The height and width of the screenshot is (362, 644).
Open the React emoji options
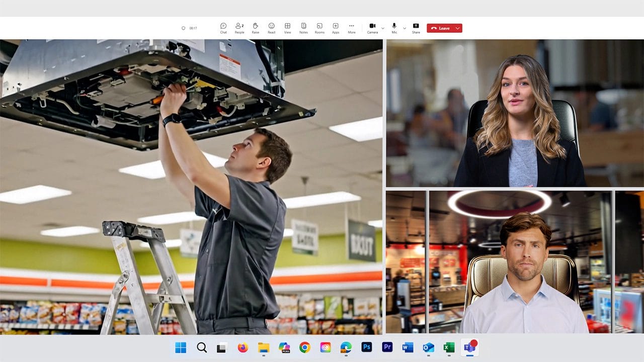271,28
